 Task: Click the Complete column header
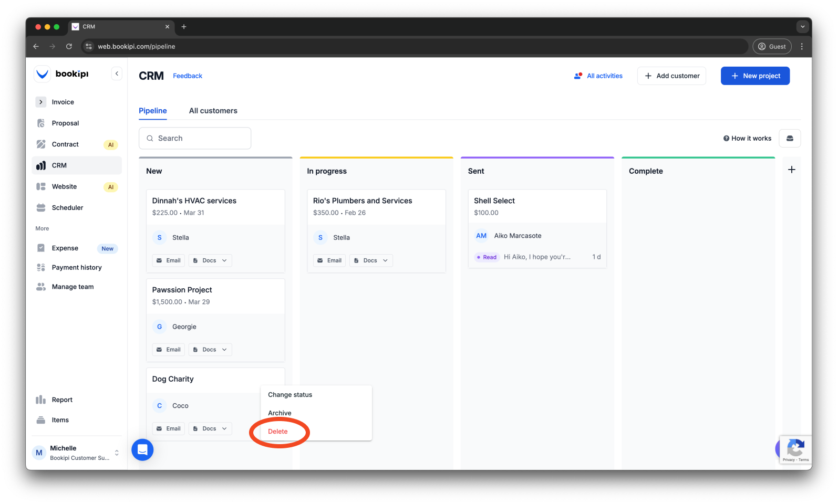click(x=646, y=171)
